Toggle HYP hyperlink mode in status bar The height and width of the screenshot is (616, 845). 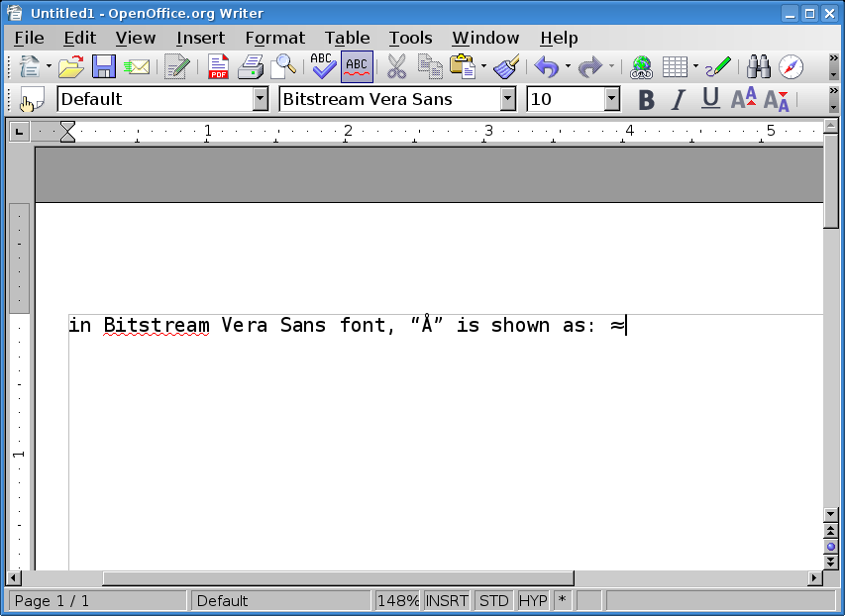[x=533, y=600]
